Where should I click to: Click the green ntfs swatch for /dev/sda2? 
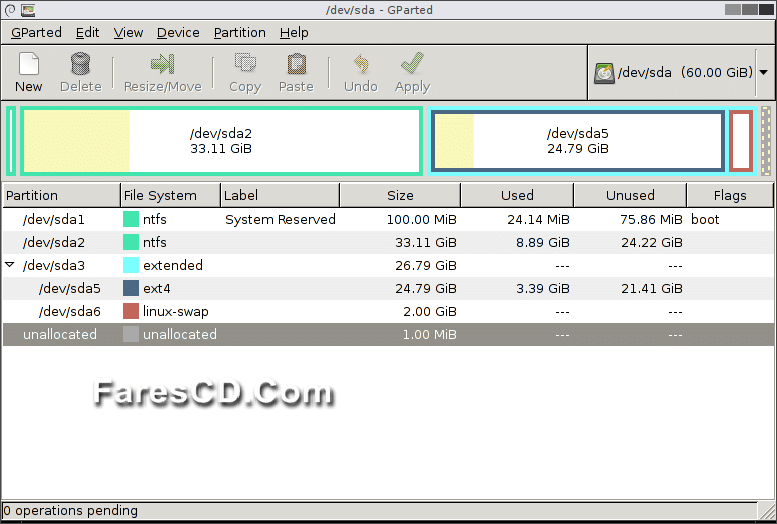click(131, 242)
